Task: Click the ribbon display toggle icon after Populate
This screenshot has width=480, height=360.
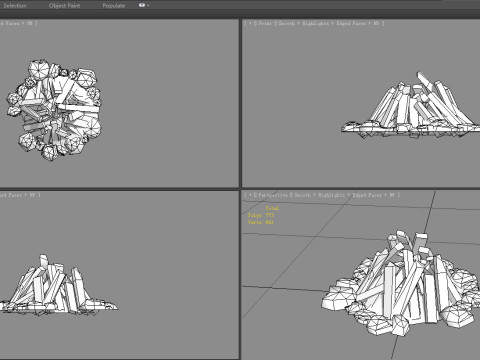Action: coord(142,5)
